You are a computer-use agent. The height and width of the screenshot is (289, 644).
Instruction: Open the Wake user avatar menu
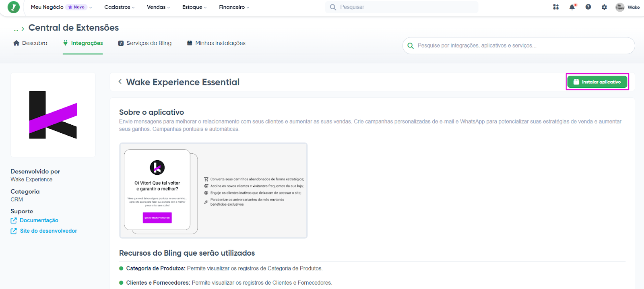click(627, 7)
